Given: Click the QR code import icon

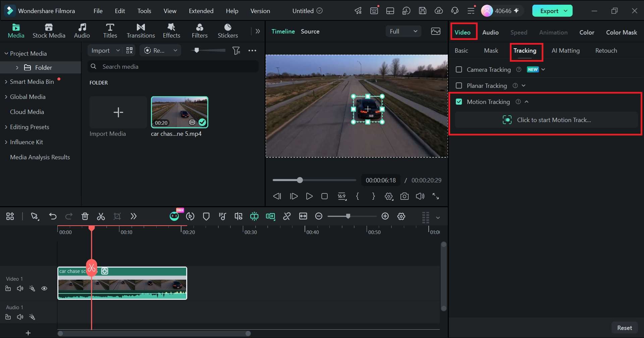Looking at the screenshot, I should [129, 51].
